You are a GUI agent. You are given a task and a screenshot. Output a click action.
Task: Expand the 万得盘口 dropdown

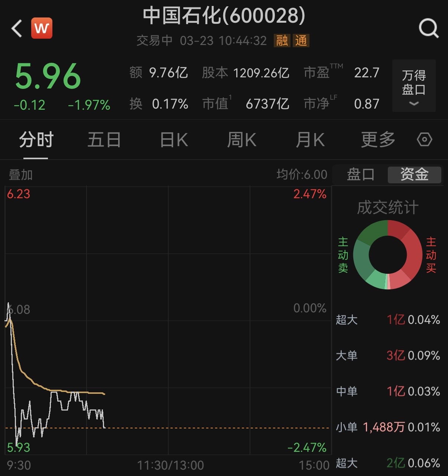point(414,86)
